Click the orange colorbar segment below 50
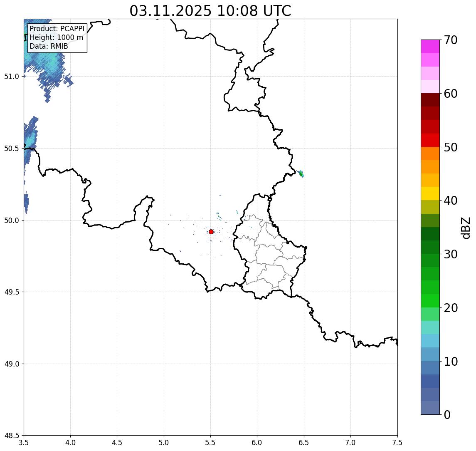The width and height of the screenshot is (476, 451). [x=430, y=154]
